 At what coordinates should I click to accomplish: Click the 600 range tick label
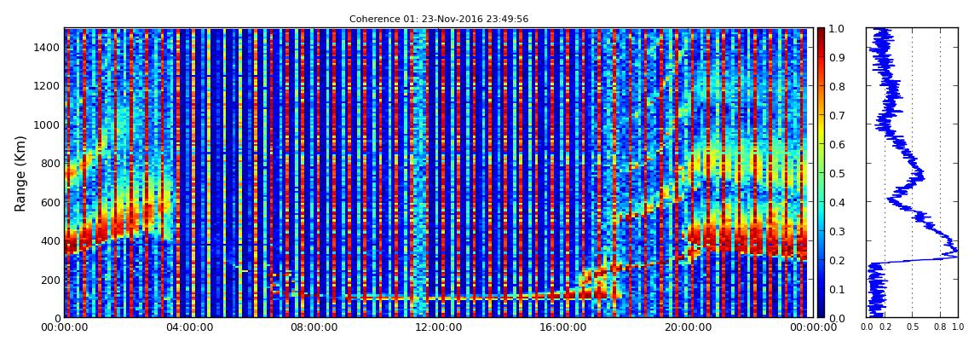click(49, 202)
